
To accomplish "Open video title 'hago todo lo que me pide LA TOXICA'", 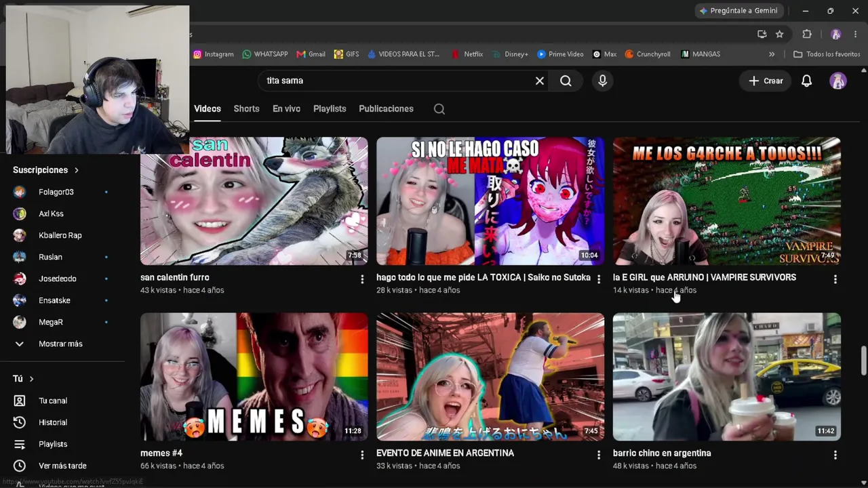I will 484,277.
